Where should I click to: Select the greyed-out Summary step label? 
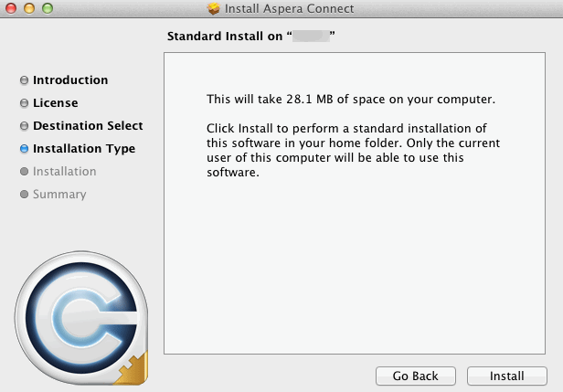coord(59,195)
